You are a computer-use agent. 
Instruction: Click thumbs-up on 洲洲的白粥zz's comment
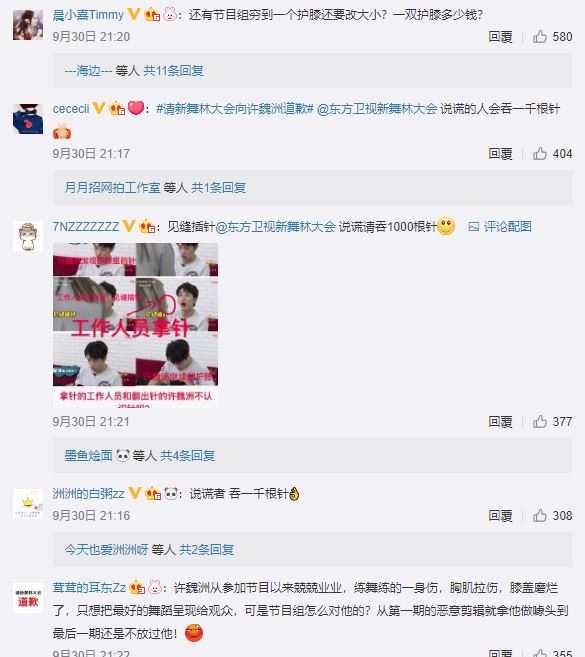coord(540,515)
